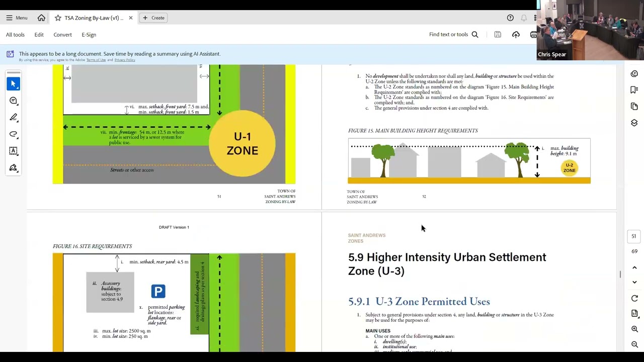Open the Comments panel in right rail

(634, 73)
